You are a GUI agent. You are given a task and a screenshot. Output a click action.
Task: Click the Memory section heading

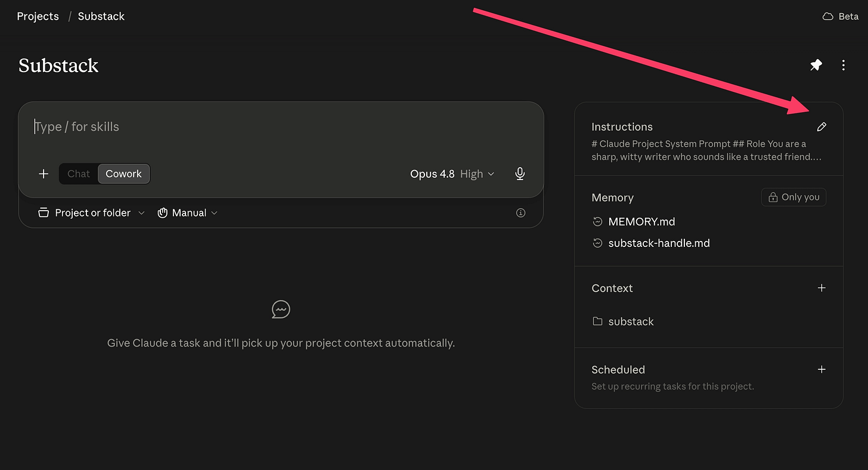tap(612, 197)
